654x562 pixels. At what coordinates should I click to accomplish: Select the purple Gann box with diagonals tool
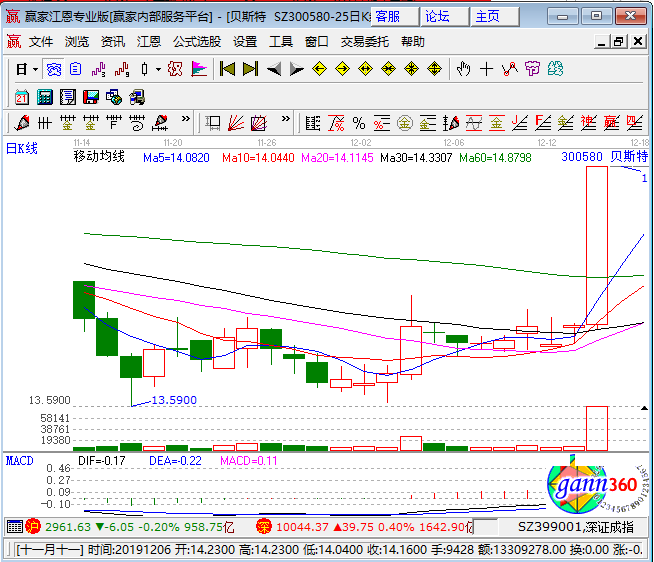(x=259, y=123)
